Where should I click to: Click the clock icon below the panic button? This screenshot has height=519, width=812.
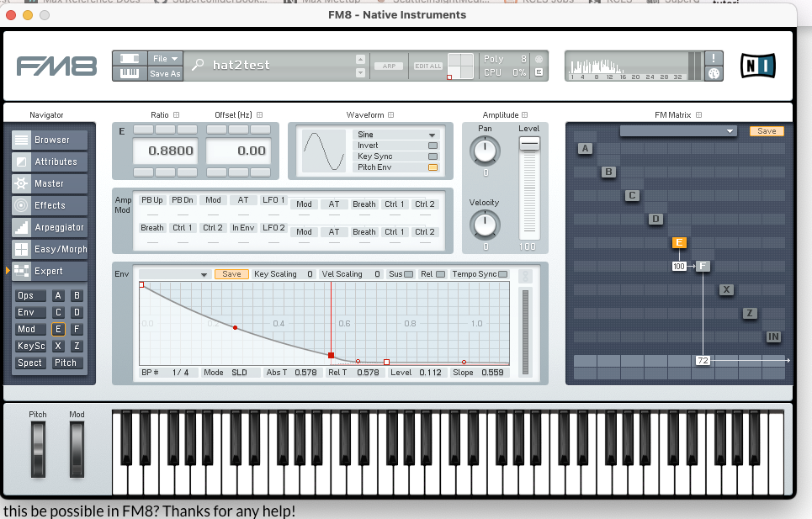[714, 73]
